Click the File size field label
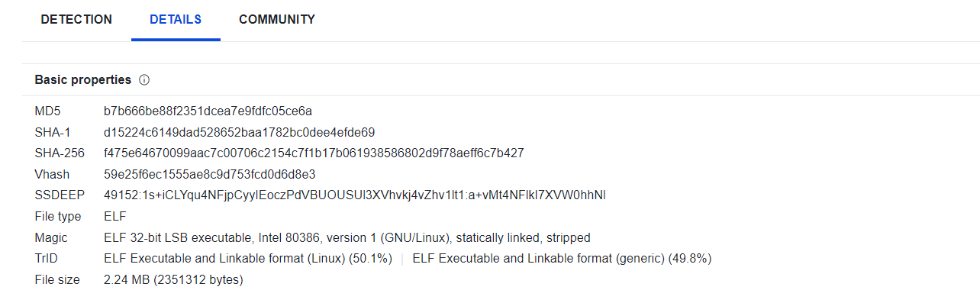This screenshot has height=303, width=980. point(57,280)
